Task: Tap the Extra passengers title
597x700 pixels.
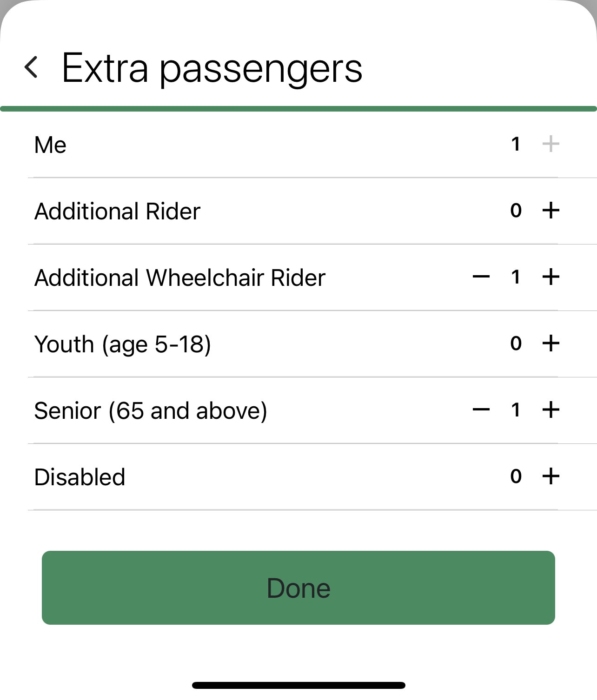Action: 212,68
